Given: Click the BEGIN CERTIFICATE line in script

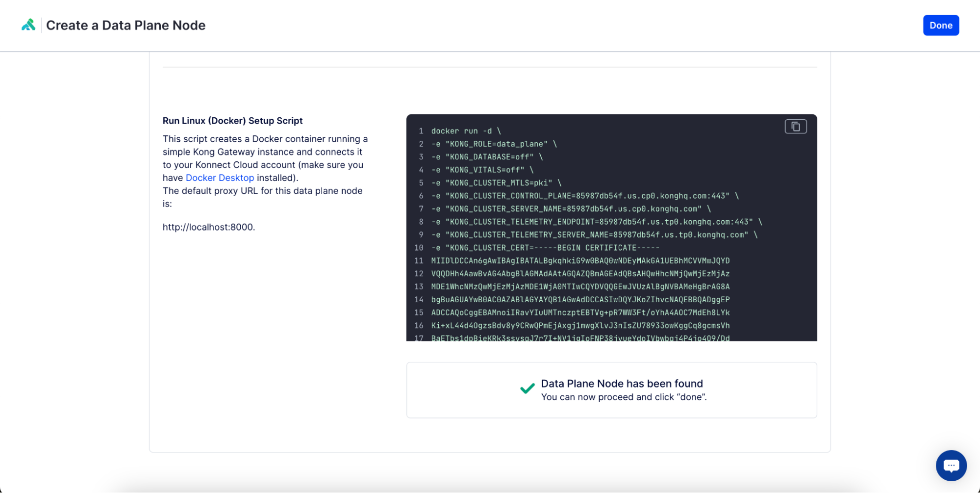Looking at the screenshot, I should click(544, 248).
